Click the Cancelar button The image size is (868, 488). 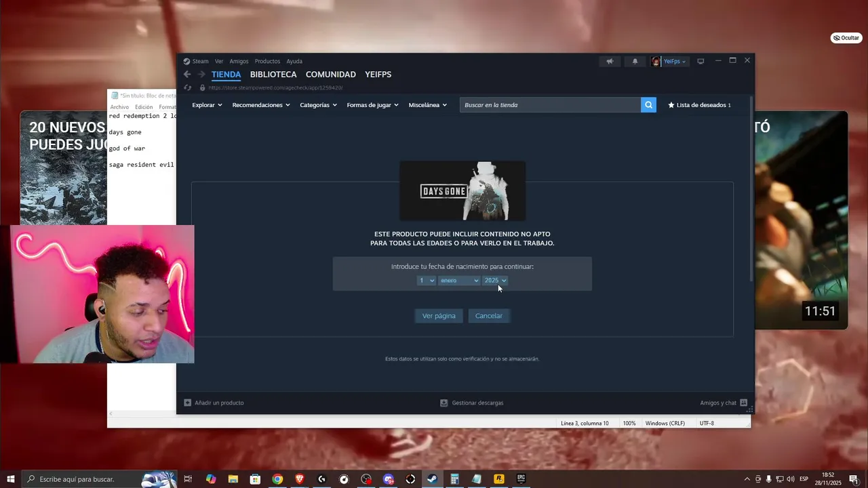coord(489,316)
